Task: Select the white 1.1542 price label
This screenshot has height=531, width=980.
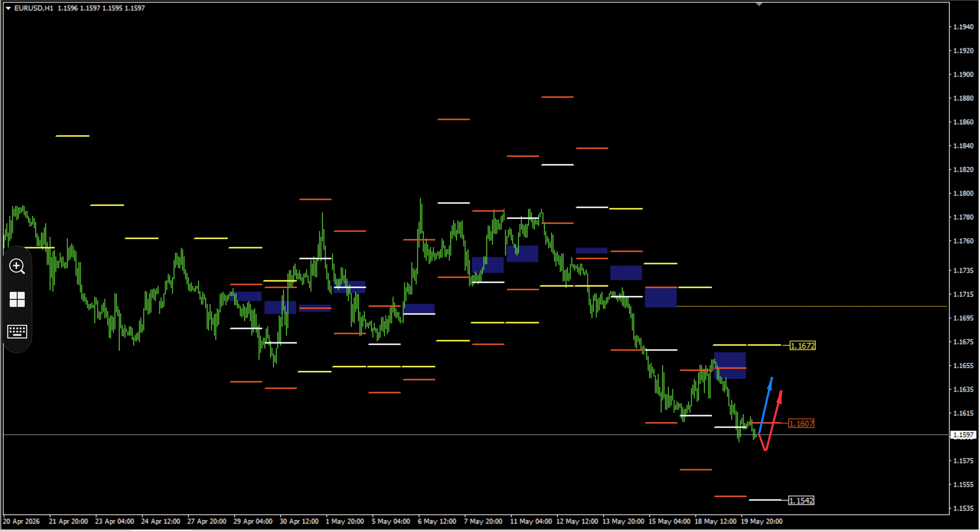Action: pos(801,500)
